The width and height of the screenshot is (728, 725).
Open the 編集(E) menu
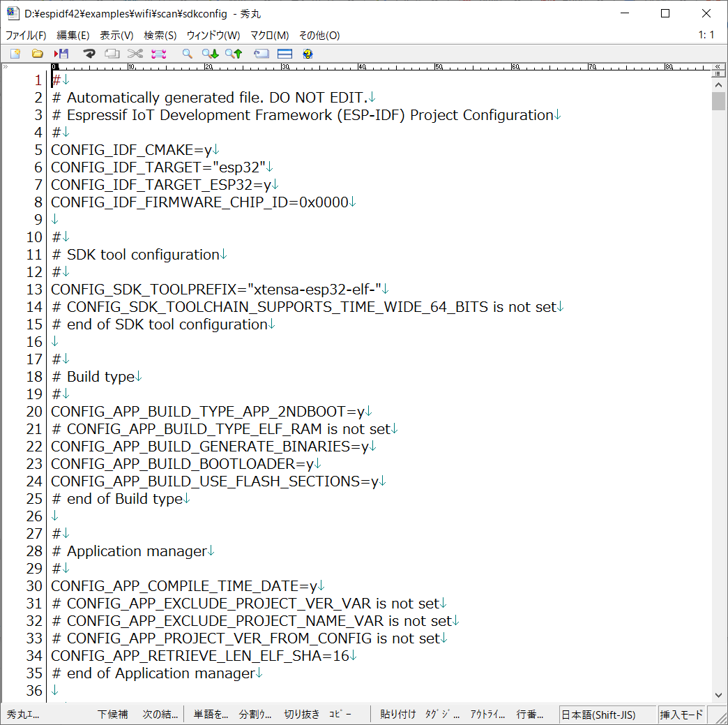tap(73, 36)
